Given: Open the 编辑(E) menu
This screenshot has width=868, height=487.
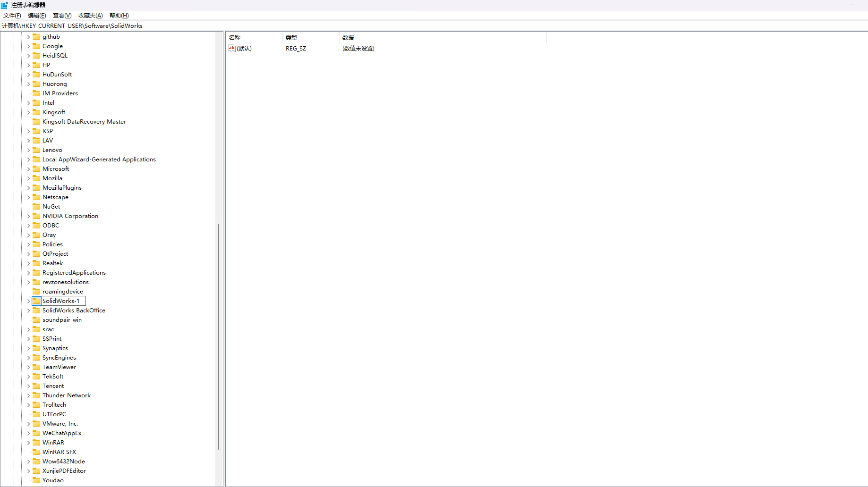Looking at the screenshot, I should click(x=37, y=16).
